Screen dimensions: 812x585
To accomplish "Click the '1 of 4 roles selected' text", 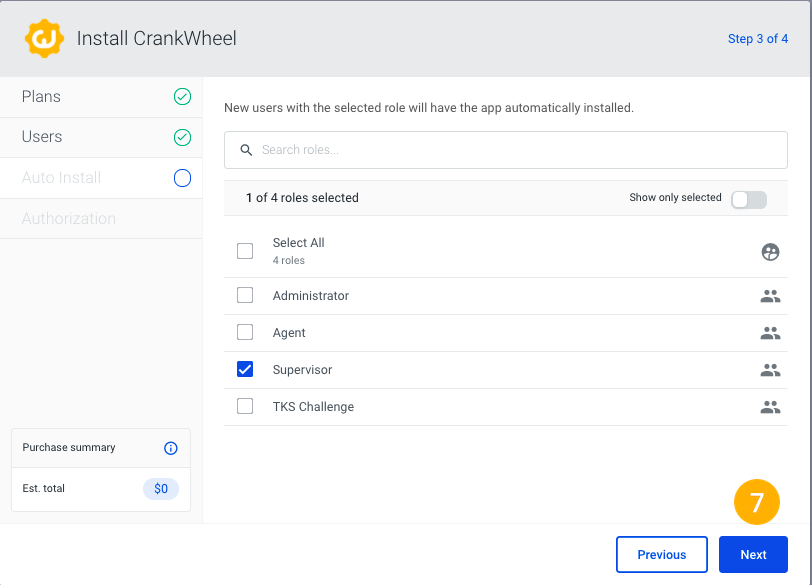I will tap(302, 198).
